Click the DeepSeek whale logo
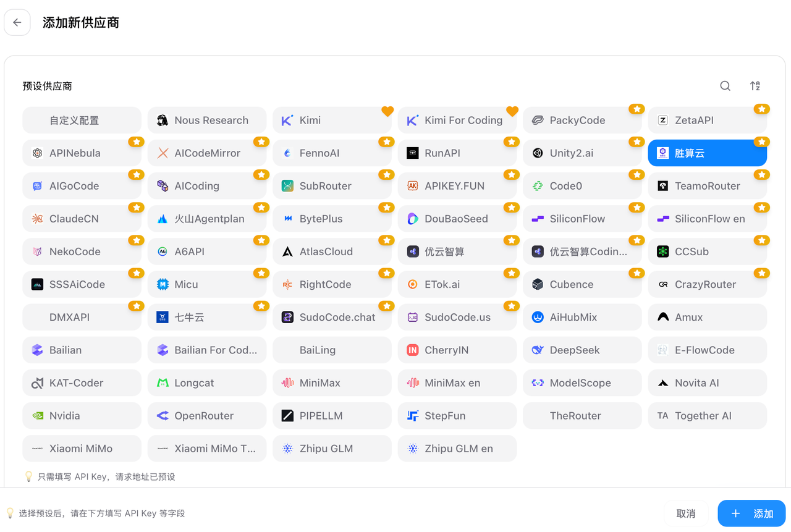This screenshot has height=532, width=791. (x=538, y=350)
